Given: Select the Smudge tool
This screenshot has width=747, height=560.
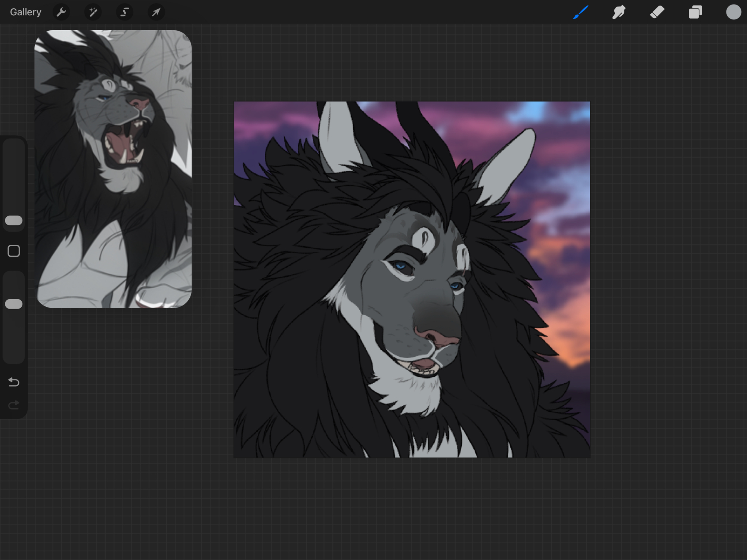Looking at the screenshot, I should point(619,12).
